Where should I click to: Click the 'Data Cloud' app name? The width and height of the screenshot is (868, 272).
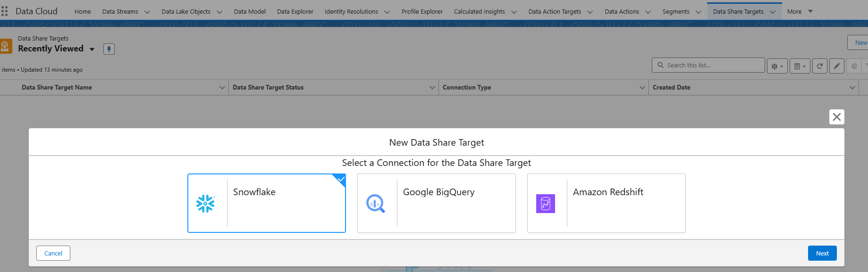pyautogui.click(x=36, y=11)
